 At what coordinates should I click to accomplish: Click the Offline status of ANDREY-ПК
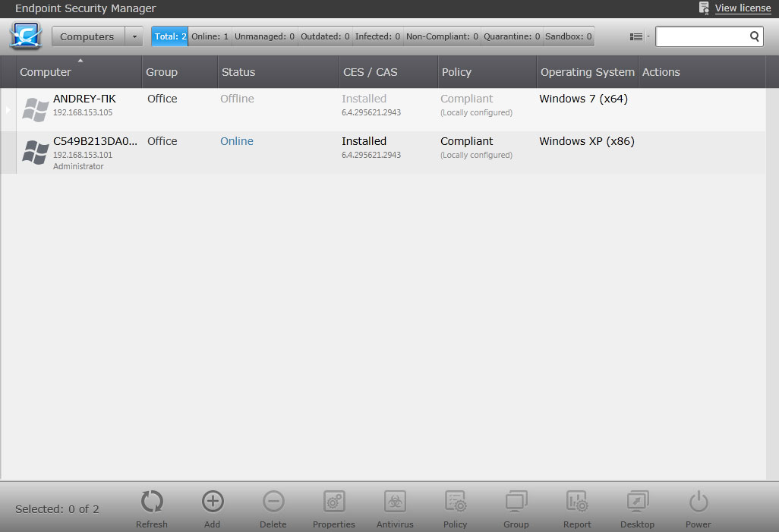[237, 99]
